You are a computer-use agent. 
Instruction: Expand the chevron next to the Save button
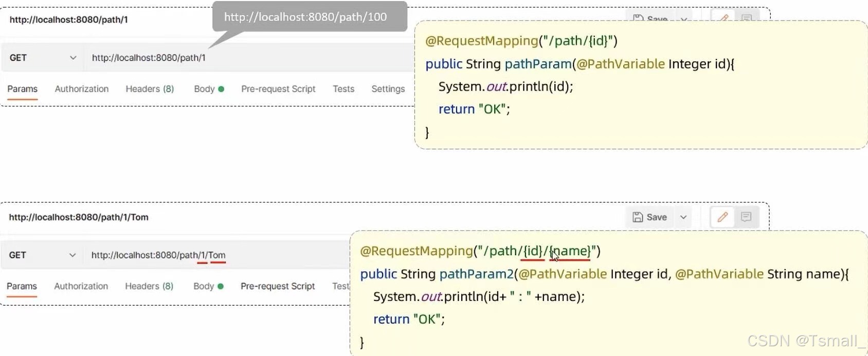pos(683,217)
